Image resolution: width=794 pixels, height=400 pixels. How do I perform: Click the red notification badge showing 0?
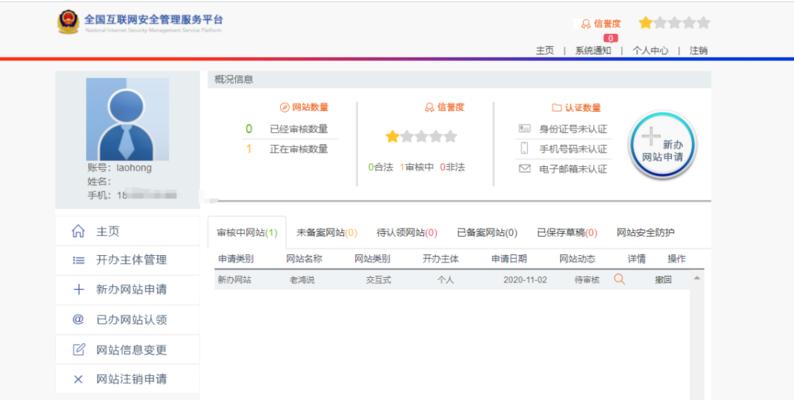(x=610, y=38)
